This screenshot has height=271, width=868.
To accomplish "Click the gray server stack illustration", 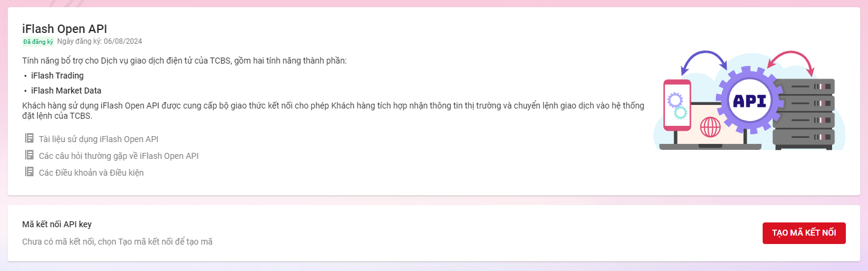I will [x=803, y=114].
